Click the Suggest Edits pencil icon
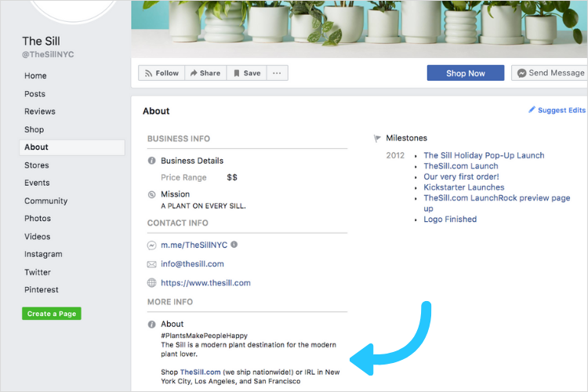Viewport: 588px width, 392px height. pyautogui.click(x=532, y=110)
